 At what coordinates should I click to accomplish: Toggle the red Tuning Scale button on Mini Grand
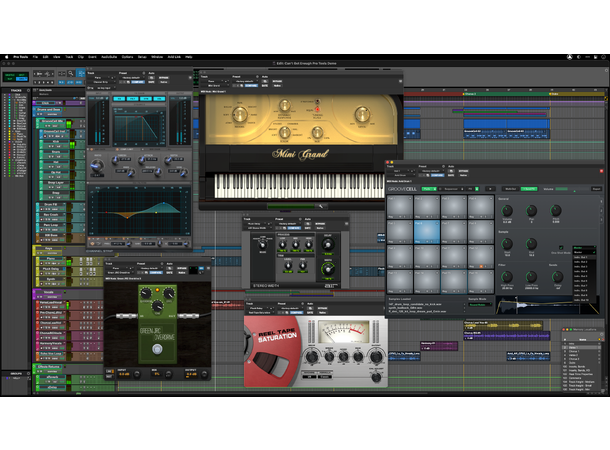tap(317, 110)
